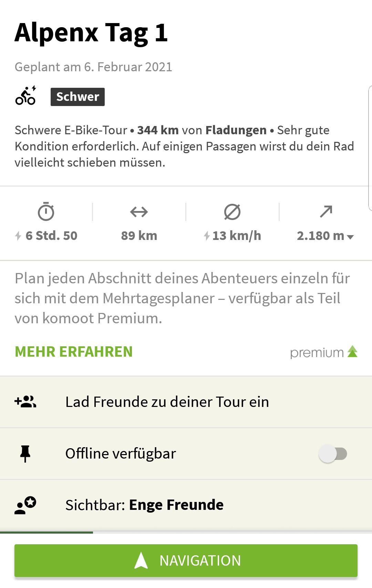Tap the e-bike sport type icon
Viewport: 372px width, 588px height.
point(25,96)
